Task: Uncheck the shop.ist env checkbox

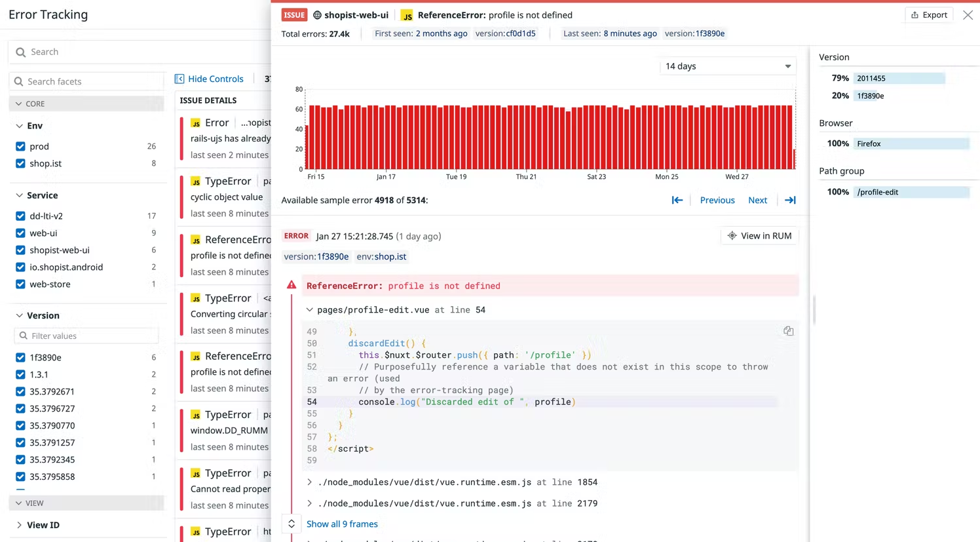Action: coord(20,163)
